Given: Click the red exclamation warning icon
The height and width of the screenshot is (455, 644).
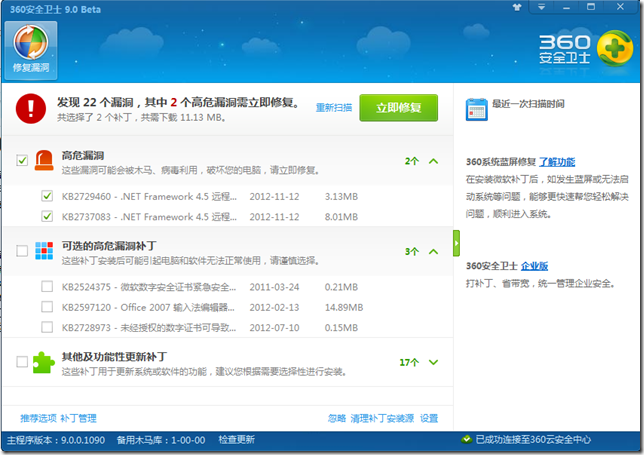Looking at the screenshot, I should 31,107.
